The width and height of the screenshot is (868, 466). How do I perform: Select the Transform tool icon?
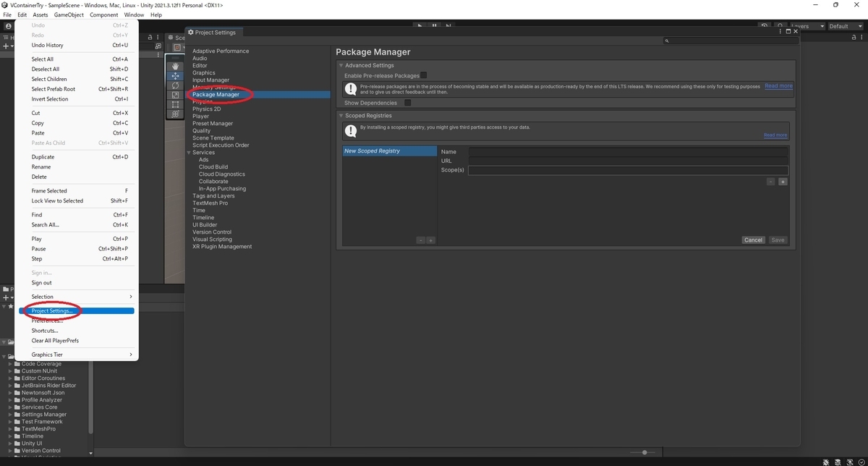(175, 114)
